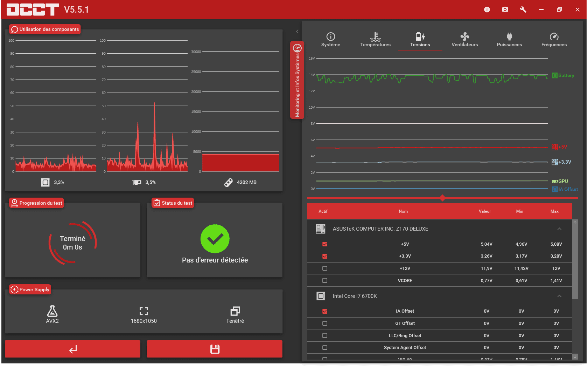The width and height of the screenshot is (588, 368).
Task: Click the RAM memory icon near 4202 MB
Action: tap(228, 182)
